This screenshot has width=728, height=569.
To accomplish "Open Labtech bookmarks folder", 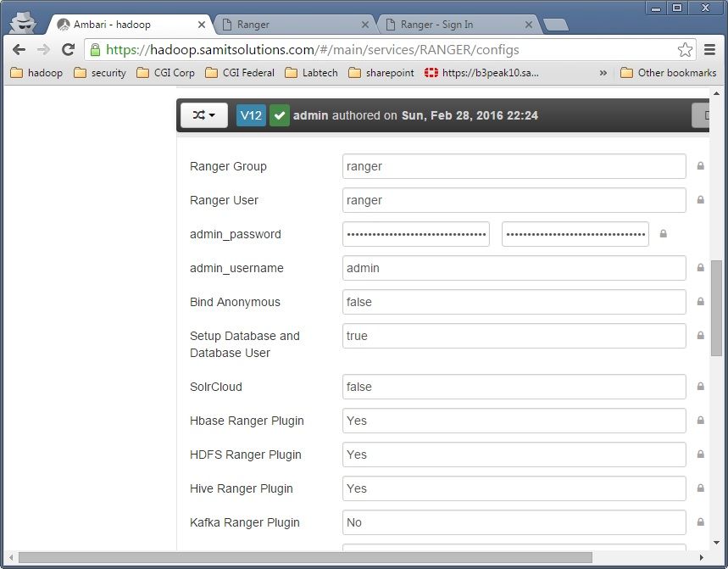I will click(311, 73).
